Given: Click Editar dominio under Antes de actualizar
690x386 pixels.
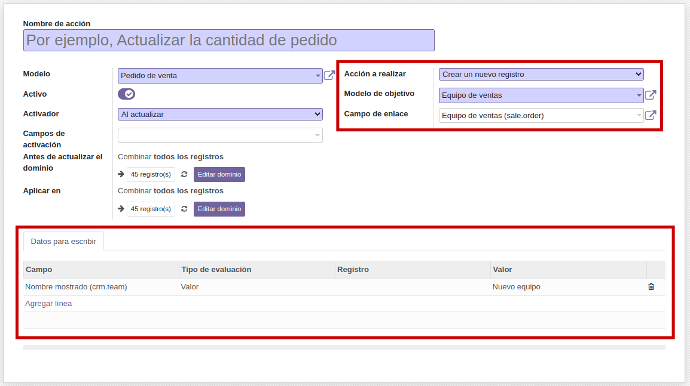Looking at the screenshot, I should (x=219, y=174).
